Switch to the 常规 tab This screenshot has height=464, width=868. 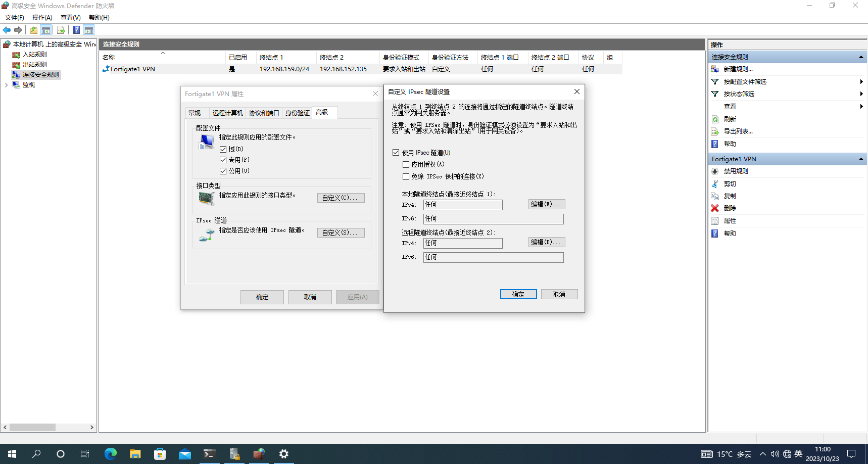point(195,113)
